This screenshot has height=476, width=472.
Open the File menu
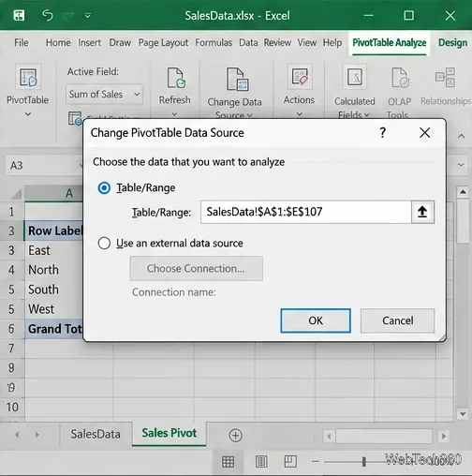pos(22,42)
